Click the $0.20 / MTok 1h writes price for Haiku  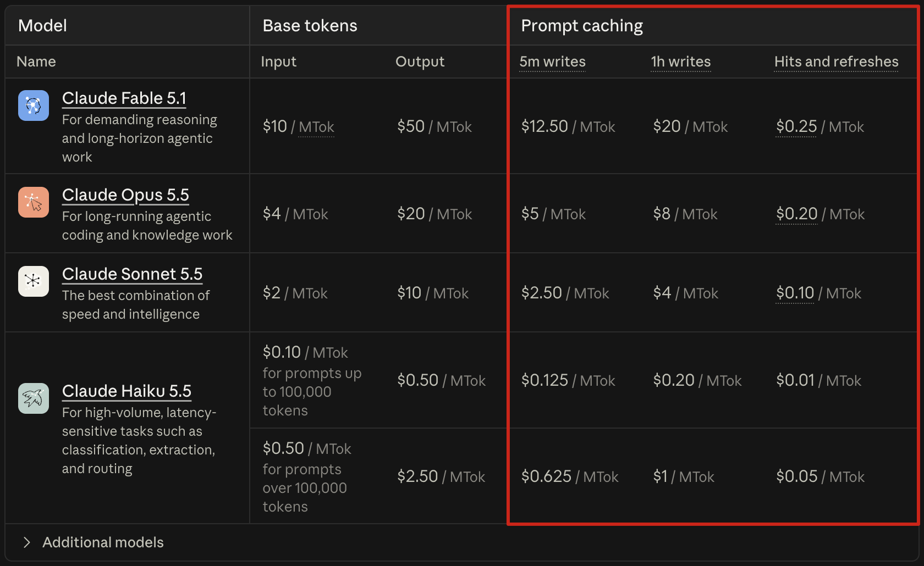coord(697,381)
